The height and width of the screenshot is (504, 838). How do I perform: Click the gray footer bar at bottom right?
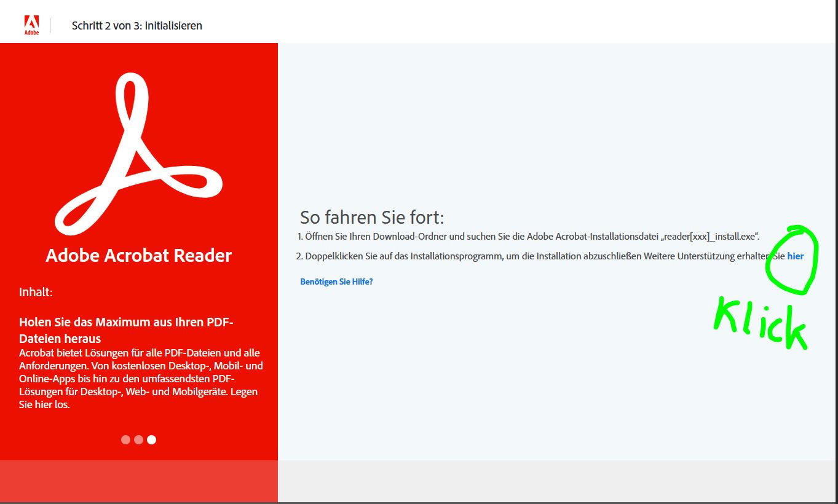coord(557,481)
